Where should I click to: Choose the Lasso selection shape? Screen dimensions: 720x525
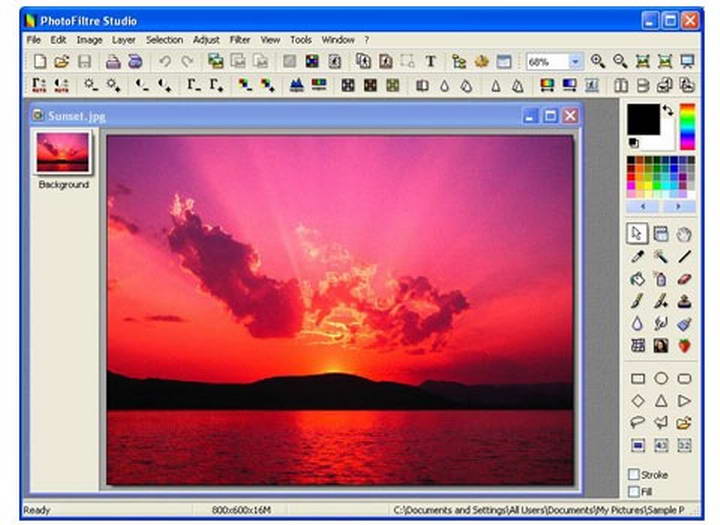coord(638,423)
